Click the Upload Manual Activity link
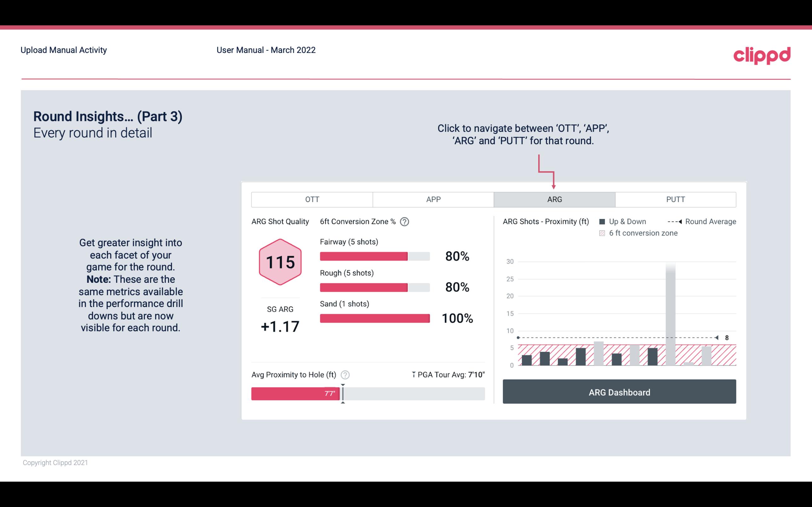Image resolution: width=812 pixels, height=507 pixels. pyautogui.click(x=63, y=50)
